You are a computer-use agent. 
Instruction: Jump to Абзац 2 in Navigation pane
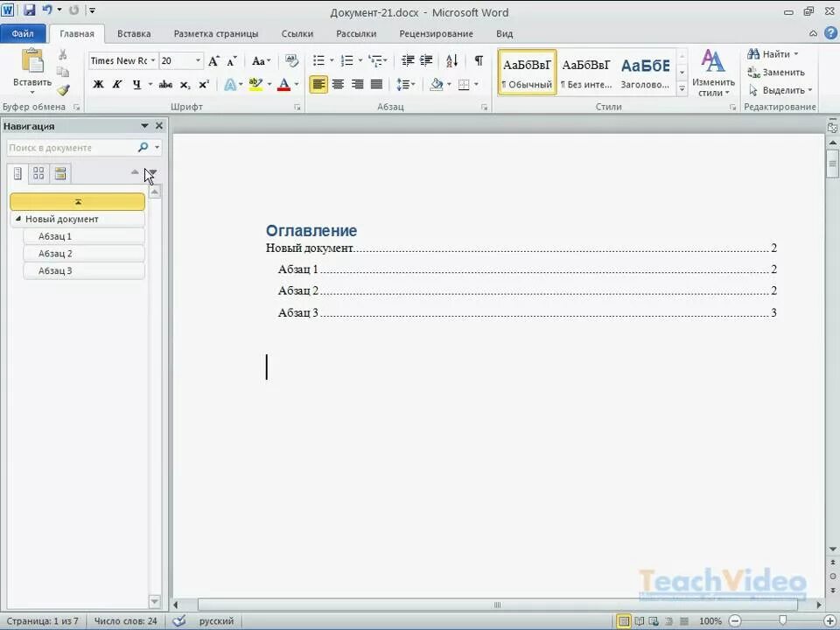pos(84,254)
